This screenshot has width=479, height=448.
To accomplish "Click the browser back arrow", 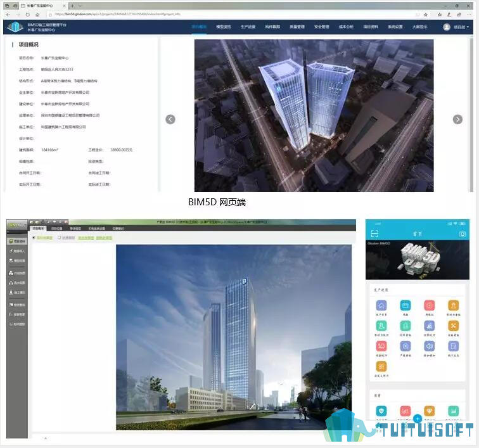I will click(8, 15).
